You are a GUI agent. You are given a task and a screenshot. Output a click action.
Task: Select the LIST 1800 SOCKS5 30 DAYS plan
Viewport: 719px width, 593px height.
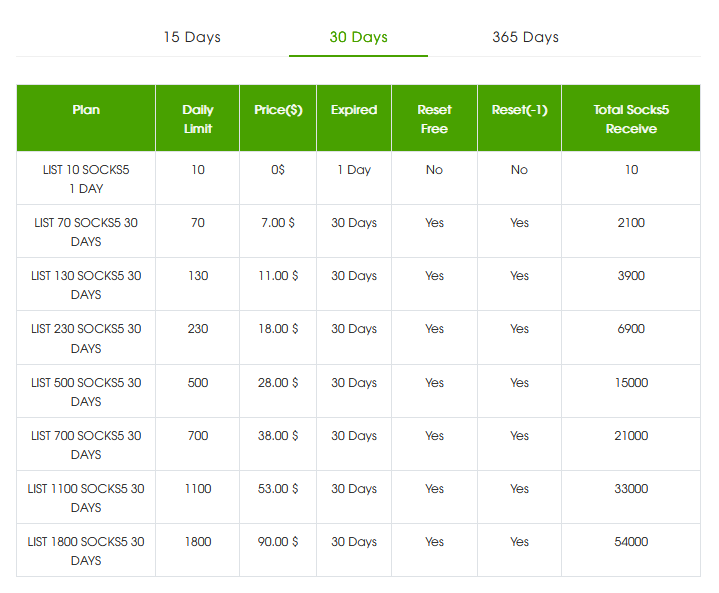coord(86,551)
